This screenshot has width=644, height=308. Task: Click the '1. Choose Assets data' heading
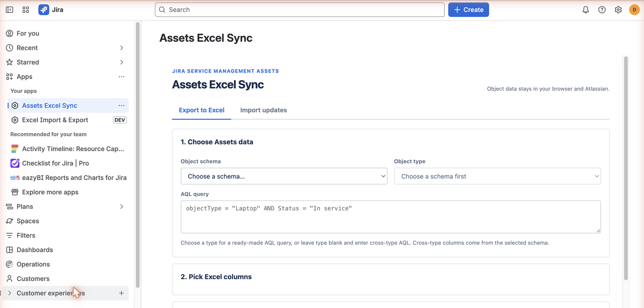pyautogui.click(x=217, y=142)
